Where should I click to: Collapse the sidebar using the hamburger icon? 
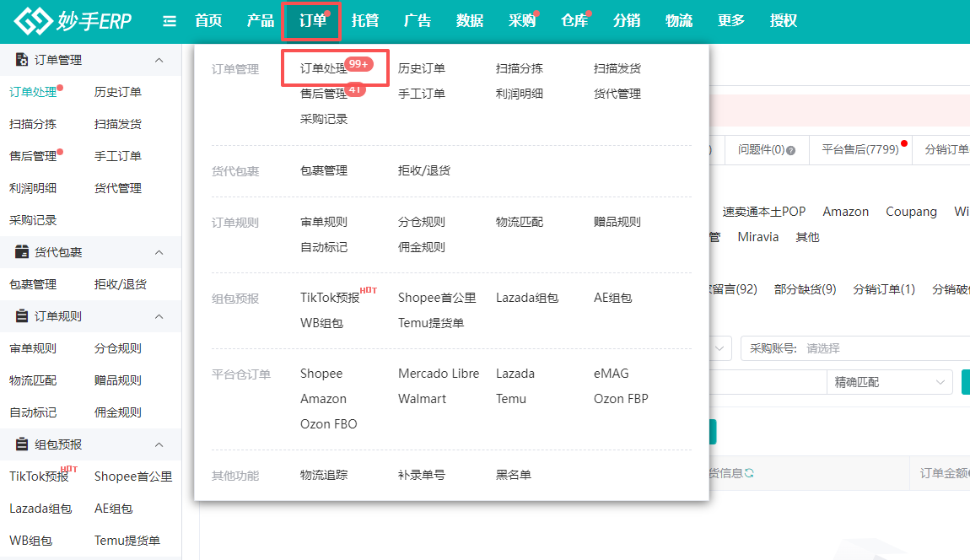click(169, 21)
